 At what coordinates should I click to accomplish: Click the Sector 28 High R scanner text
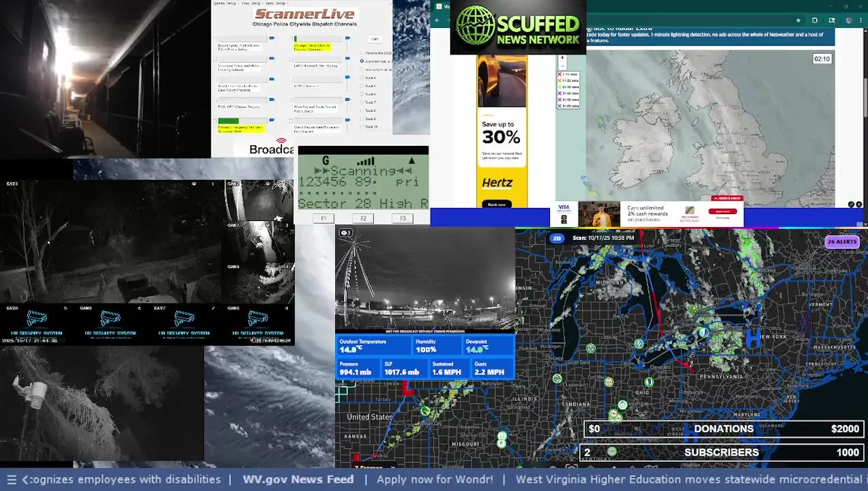(363, 203)
